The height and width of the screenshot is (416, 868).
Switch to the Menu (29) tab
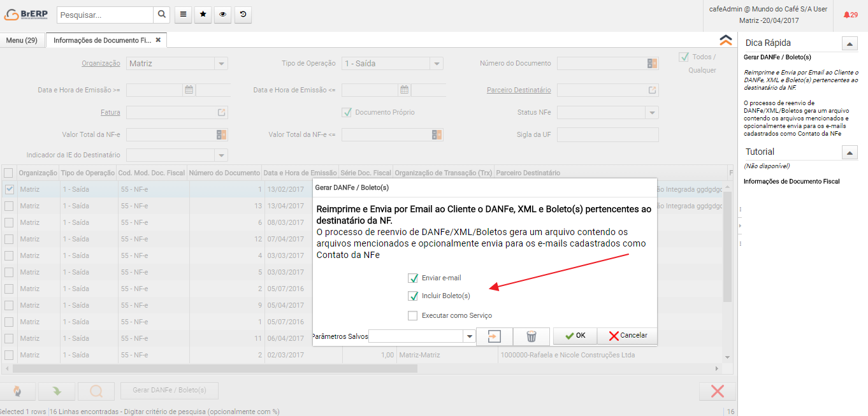click(22, 40)
